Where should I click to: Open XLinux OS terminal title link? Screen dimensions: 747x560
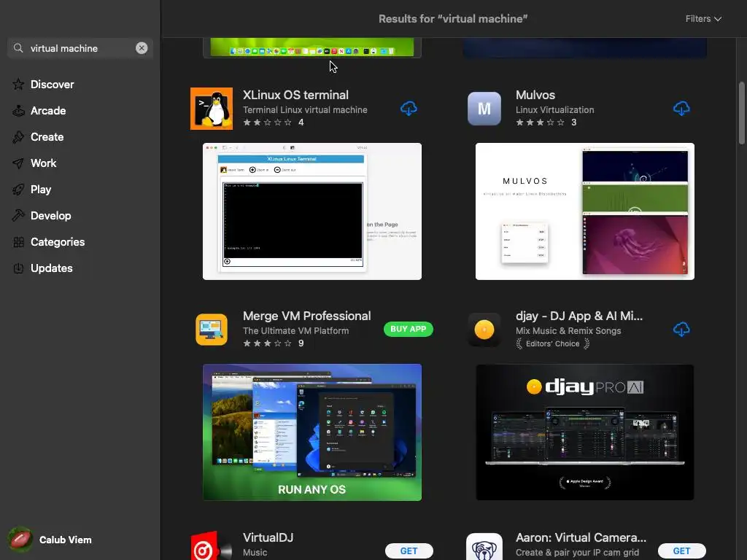pyautogui.click(x=296, y=95)
